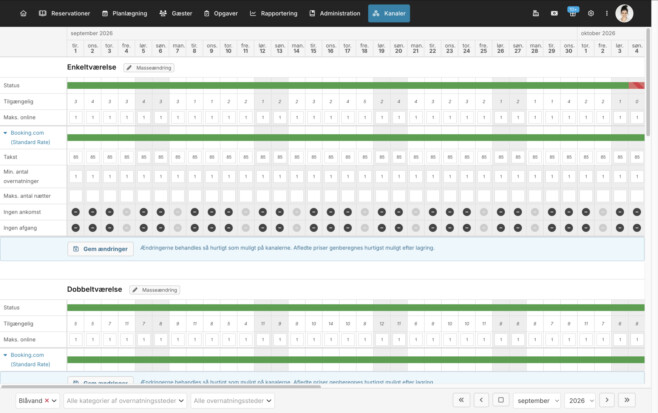Screen dimensions: 658x413
Task: Clear Blåvand selection with red x
Action: click(x=47, y=400)
